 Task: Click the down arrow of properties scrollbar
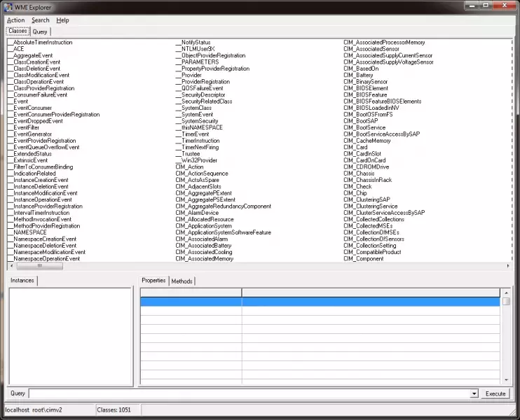pyautogui.click(x=506, y=380)
